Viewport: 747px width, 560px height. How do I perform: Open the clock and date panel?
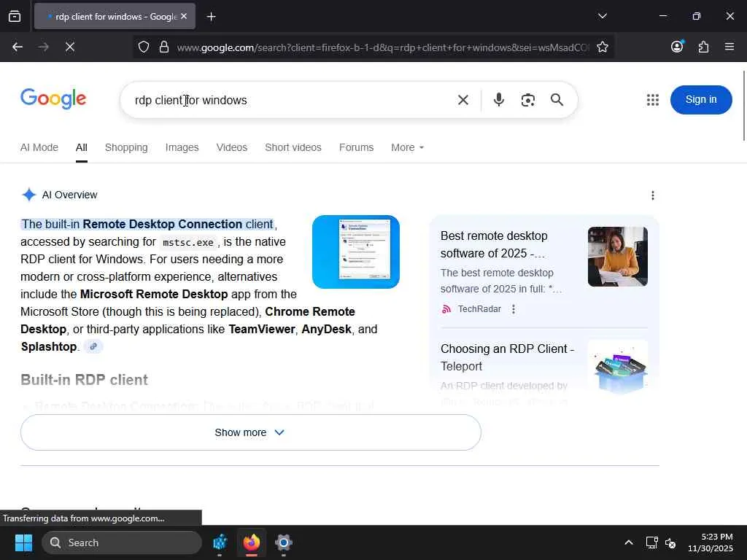[x=711, y=542]
